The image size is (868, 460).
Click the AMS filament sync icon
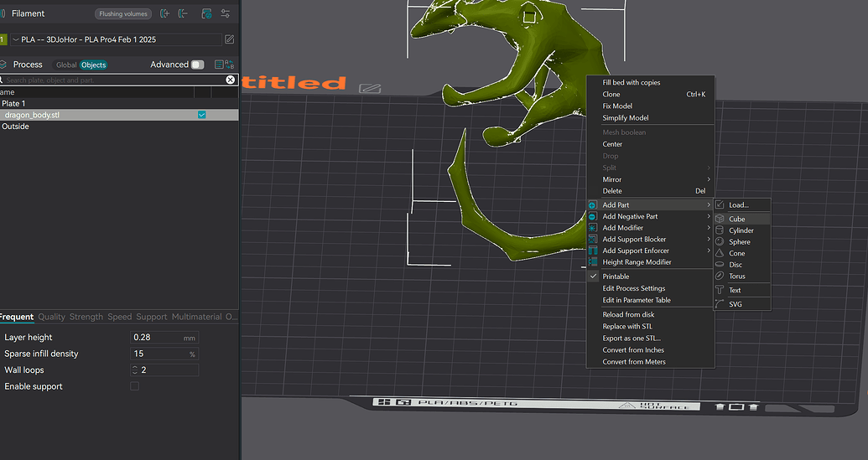(x=206, y=13)
